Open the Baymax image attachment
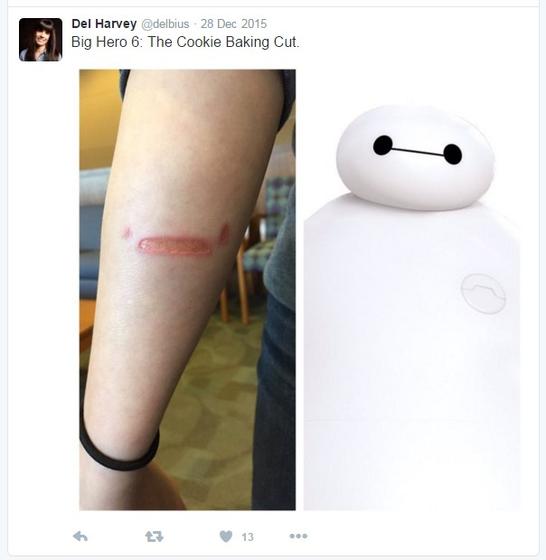This screenshot has width=546, height=560. (412, 290)
